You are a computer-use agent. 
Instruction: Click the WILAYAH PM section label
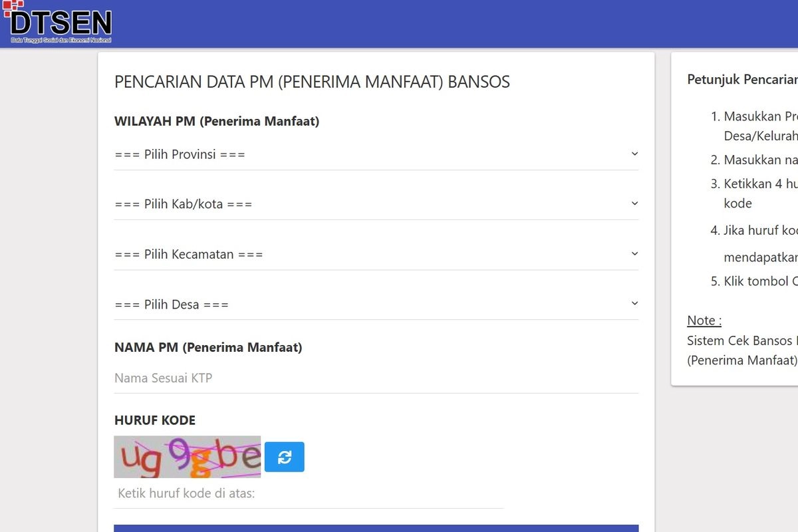tap(217, 121)
